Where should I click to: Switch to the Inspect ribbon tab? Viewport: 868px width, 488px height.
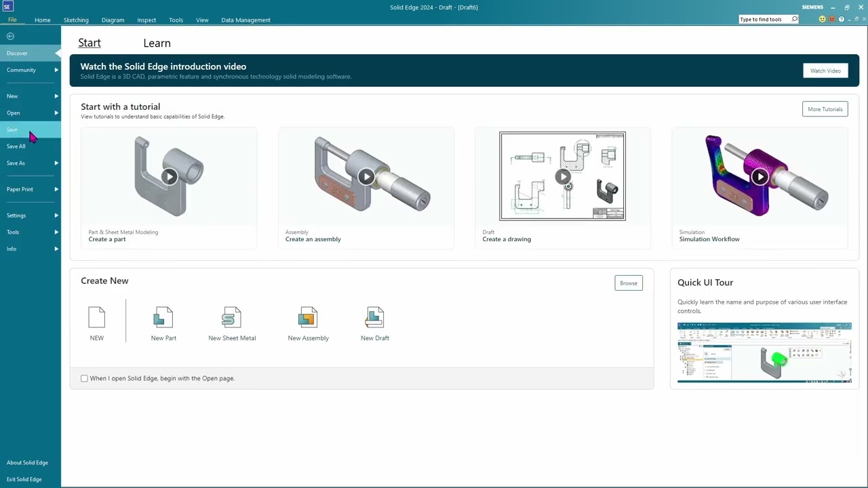[x=146, y=20]
